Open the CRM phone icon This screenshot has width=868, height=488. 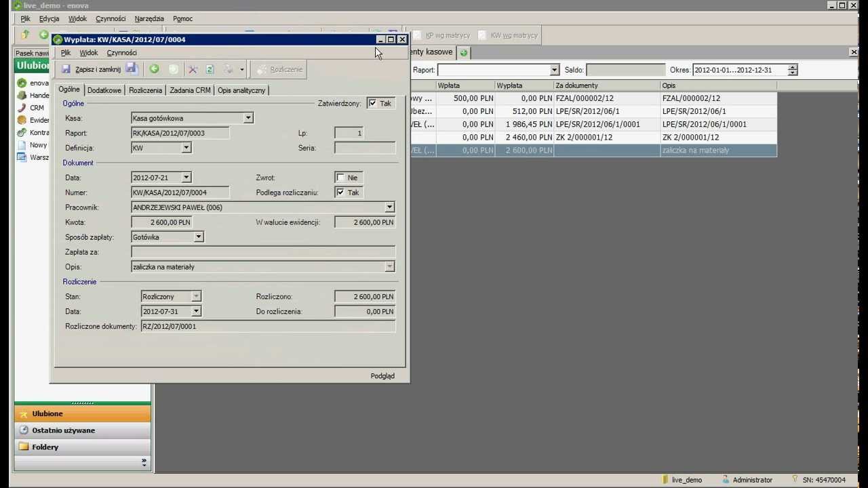(x=22, y=107)
